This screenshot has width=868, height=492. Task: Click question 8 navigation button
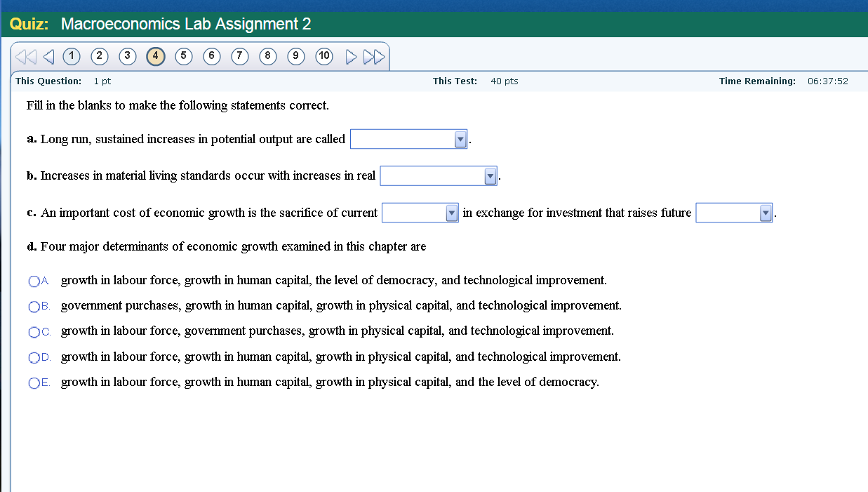tap(267, 56)
